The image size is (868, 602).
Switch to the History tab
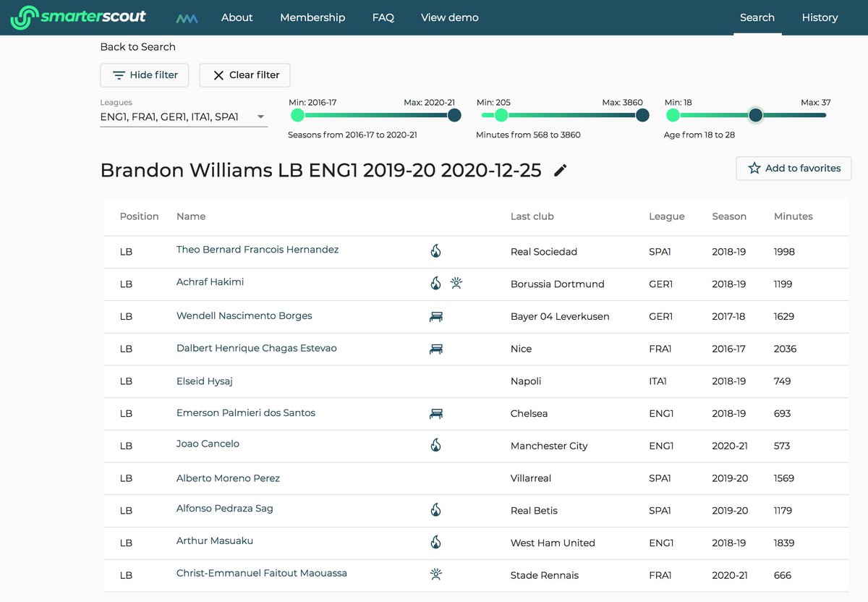click(x=820, y=17)
